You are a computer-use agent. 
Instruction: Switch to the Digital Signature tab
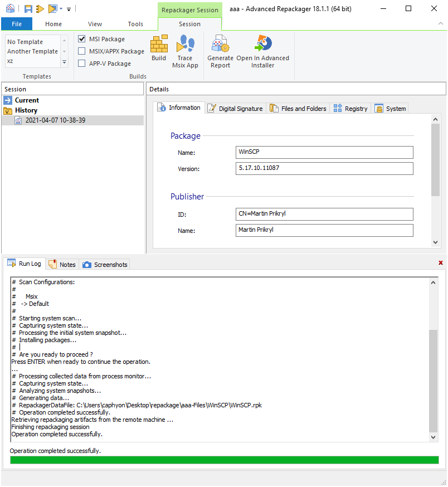(x=235, y=109)
